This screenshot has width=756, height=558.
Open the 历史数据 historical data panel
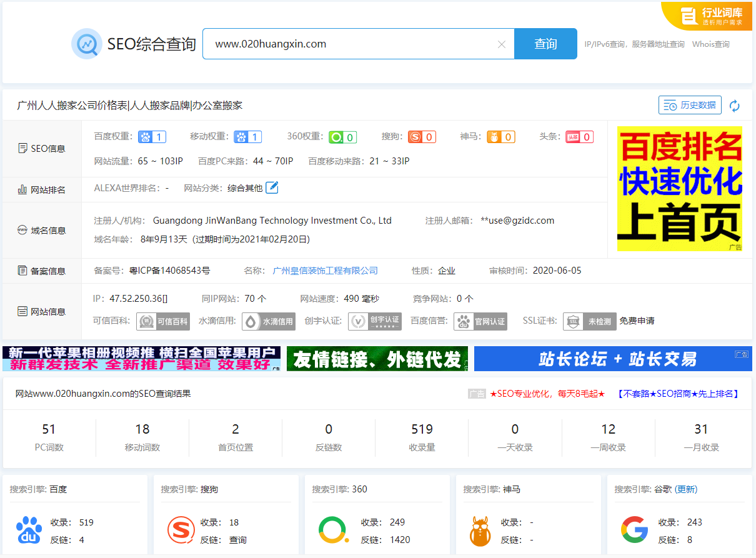[690, 105]
